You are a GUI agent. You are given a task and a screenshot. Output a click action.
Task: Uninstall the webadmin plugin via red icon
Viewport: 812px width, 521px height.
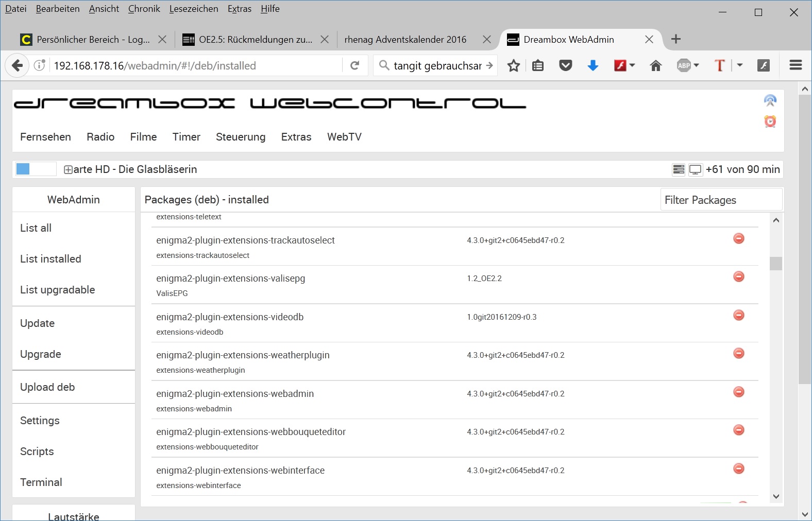click(x=738, y=392)
